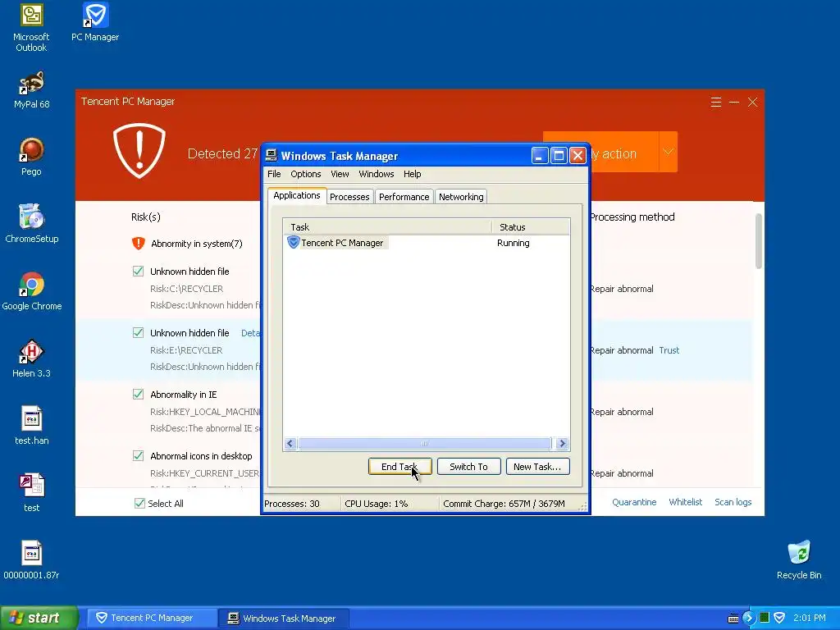Image resolution: width=840 pixels, height=630 pixels.
Task: Switch to Tencent PC Manager in taskbar
Action: [151, 618]
